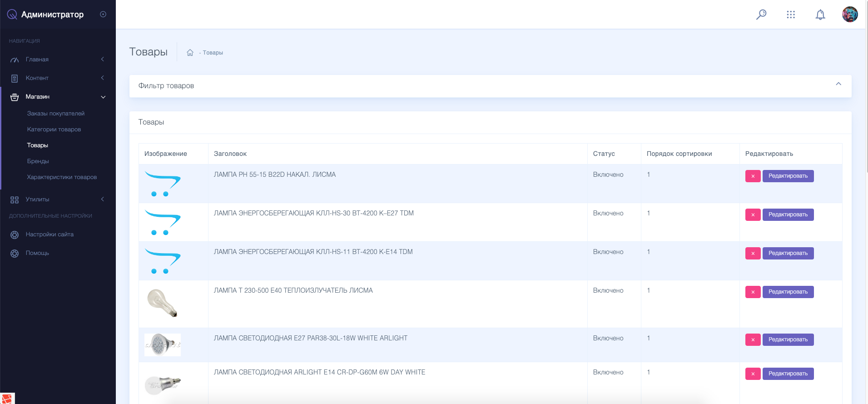Edit the КЛЛ-HS-30 energy-saving lamp product

pos(788,214)
